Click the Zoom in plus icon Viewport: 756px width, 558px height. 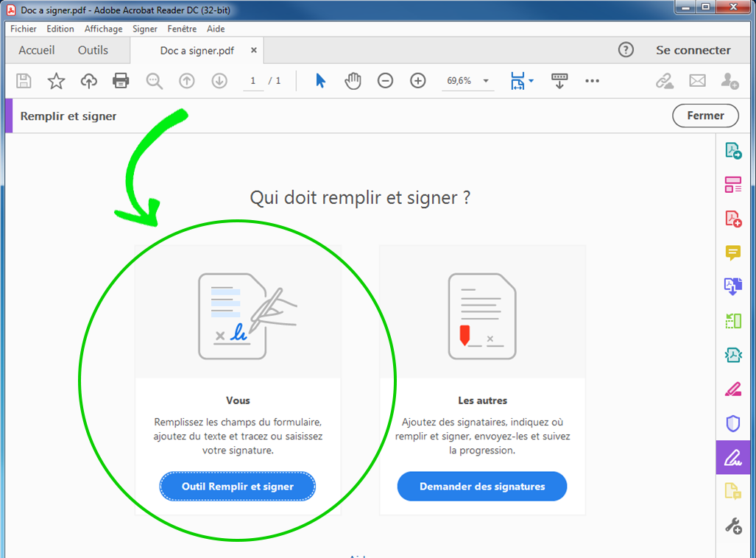(x=418, y=80)
